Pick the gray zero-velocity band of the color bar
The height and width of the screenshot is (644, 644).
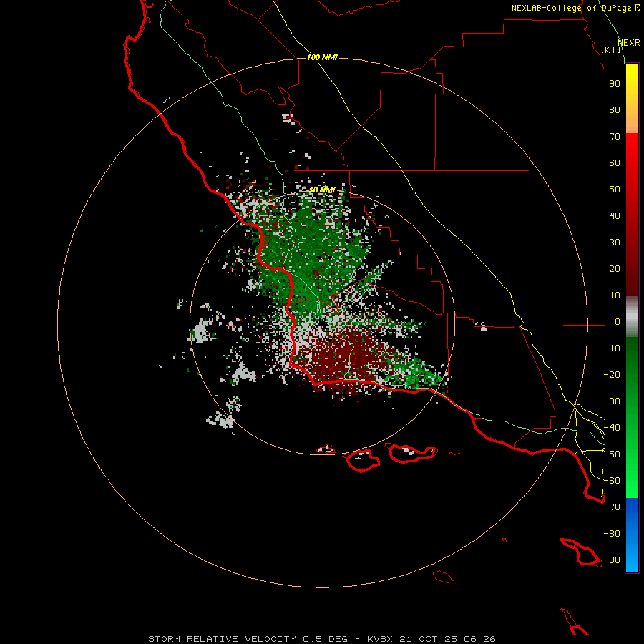tap(632, 317)
